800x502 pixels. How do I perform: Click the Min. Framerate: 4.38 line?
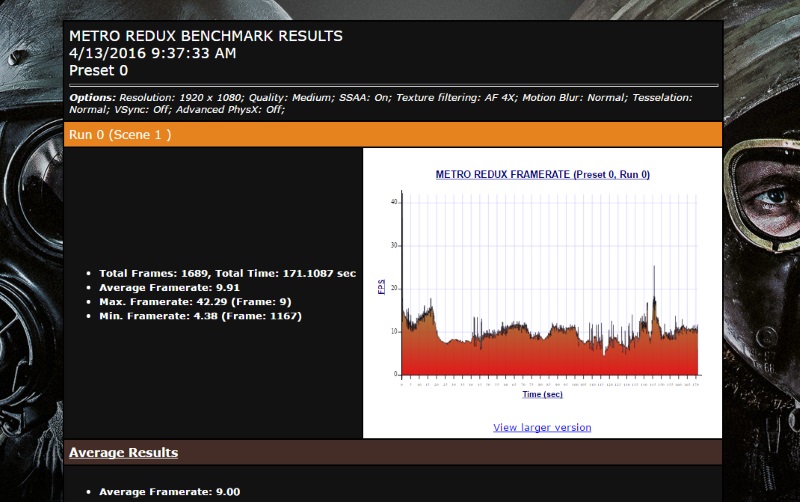pyautogui.click(x=200, y=316)
